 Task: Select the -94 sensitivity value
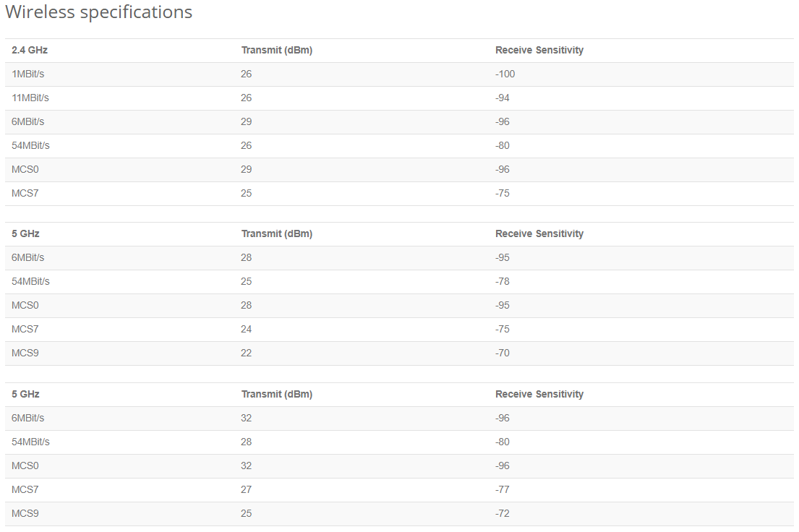coord(503,98)
